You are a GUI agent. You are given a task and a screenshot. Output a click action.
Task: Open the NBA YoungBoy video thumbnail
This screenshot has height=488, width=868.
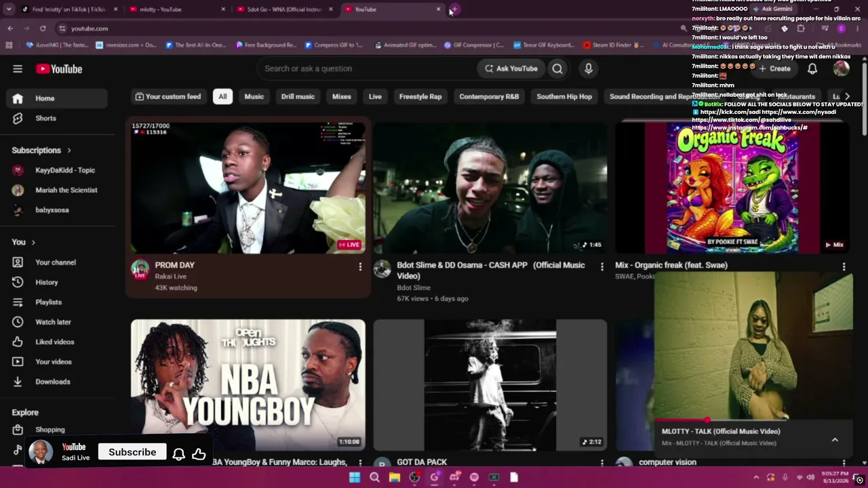tap(248, 385)
